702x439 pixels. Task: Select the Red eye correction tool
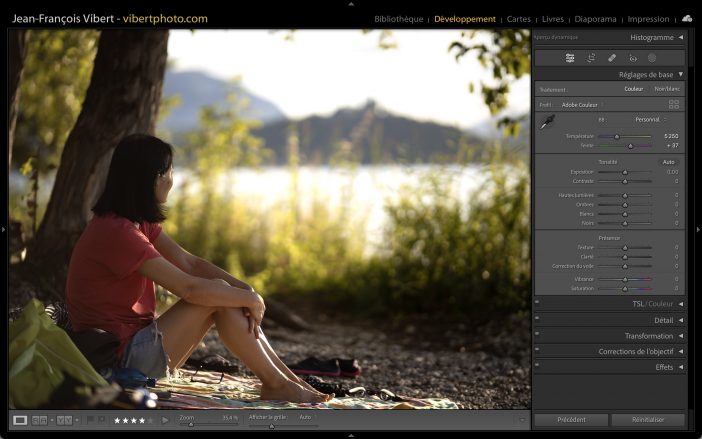632,58
